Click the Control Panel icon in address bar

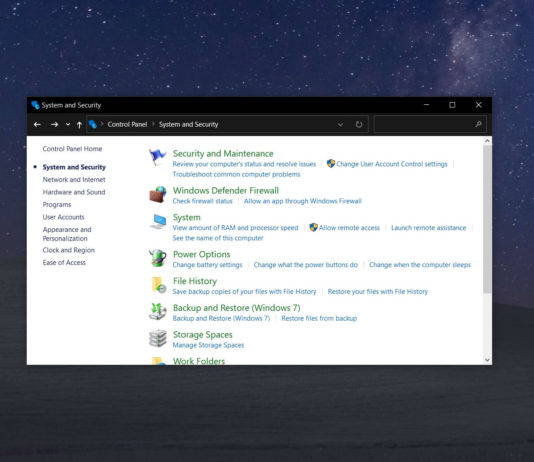point(92,124)
